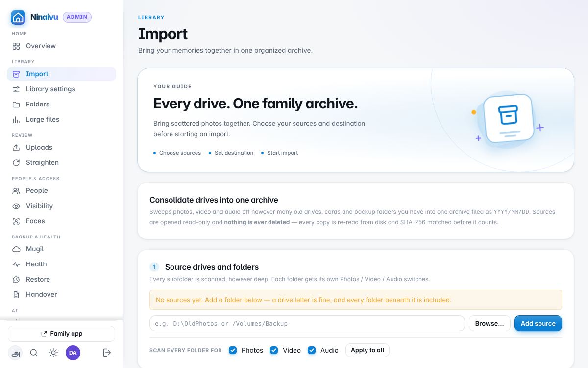
Task: Click the 'Set destination' guide step
Action: [231, 153]
